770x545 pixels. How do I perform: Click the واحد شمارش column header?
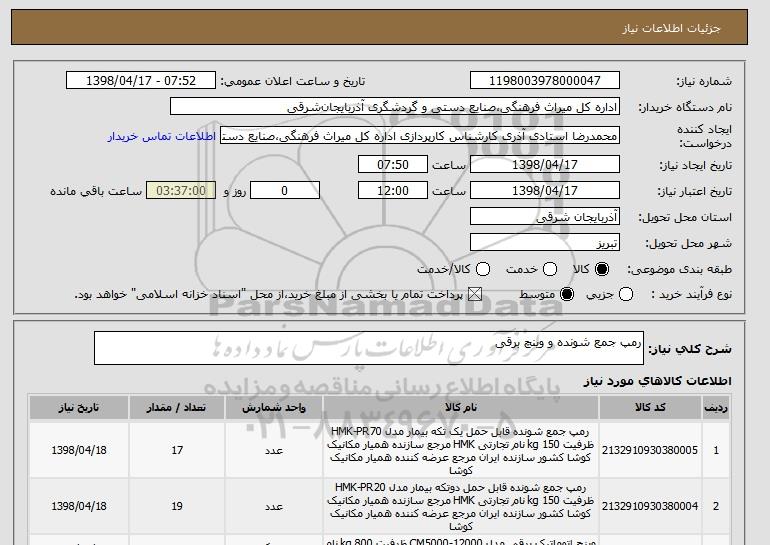click(274, 408)
